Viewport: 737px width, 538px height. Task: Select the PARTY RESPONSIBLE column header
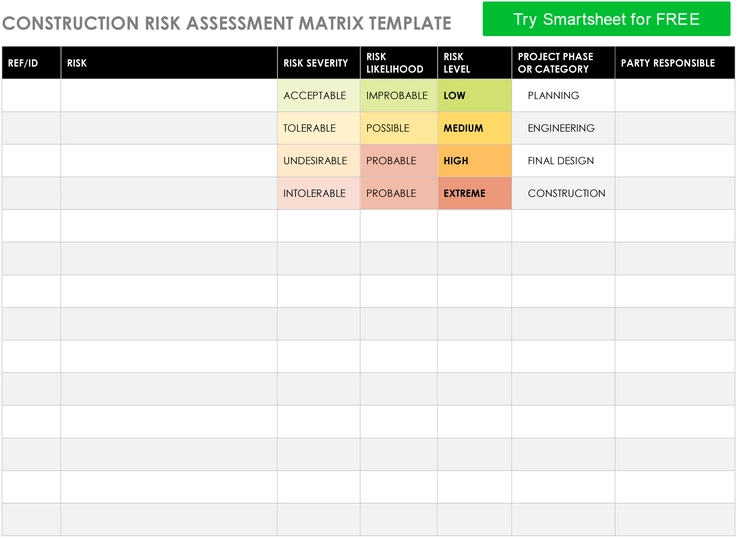click(674, 62)
